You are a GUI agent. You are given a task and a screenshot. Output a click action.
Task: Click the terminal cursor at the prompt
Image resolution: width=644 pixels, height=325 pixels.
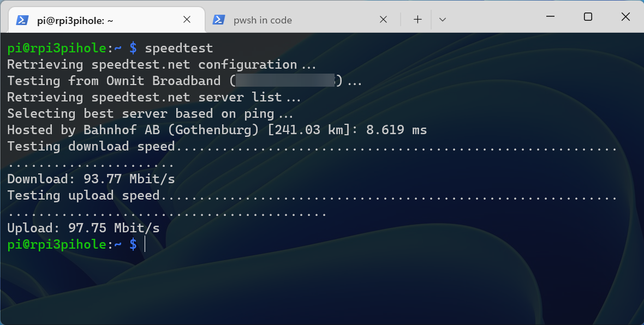pyautogui.click(x=144, y=244)
